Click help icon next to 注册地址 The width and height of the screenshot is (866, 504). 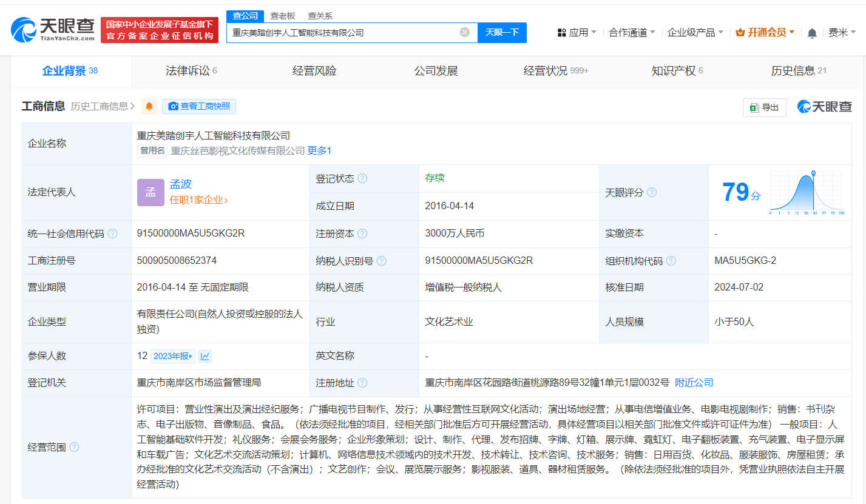(362, 383)
